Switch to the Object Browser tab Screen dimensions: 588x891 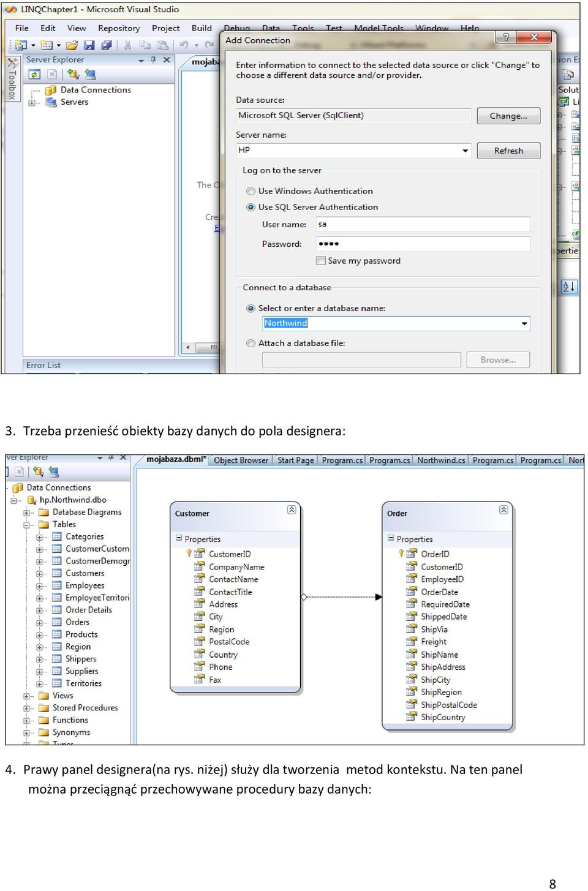tap(241, 461)
